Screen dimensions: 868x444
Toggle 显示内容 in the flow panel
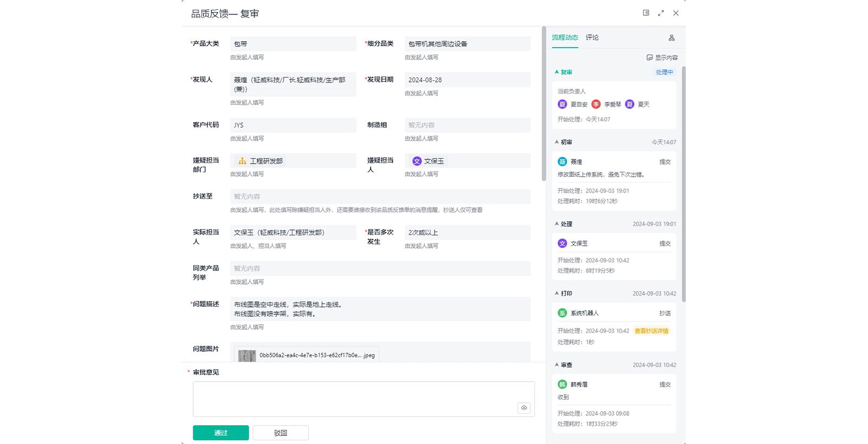[662, 57]
